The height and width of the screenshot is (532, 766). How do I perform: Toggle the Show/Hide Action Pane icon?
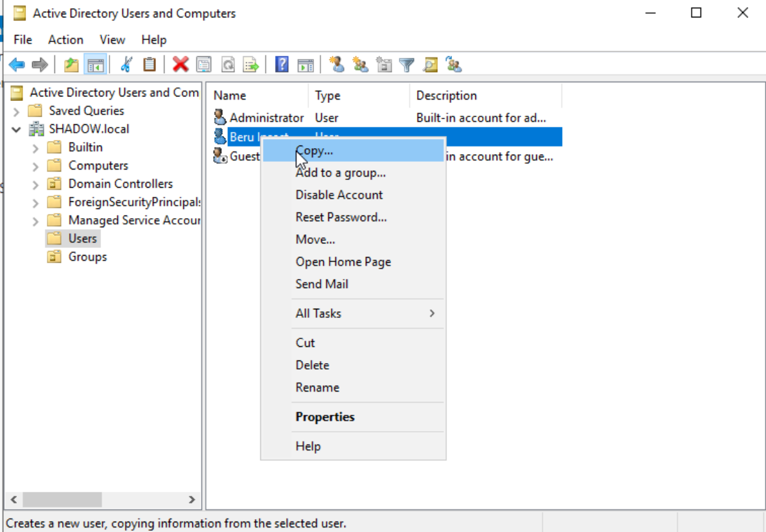coord(305,65)
